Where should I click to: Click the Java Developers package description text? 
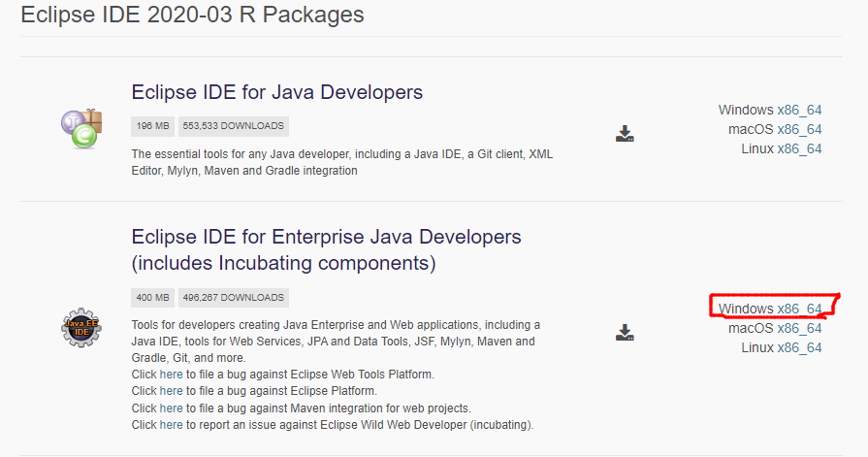(x=342, y=162)
